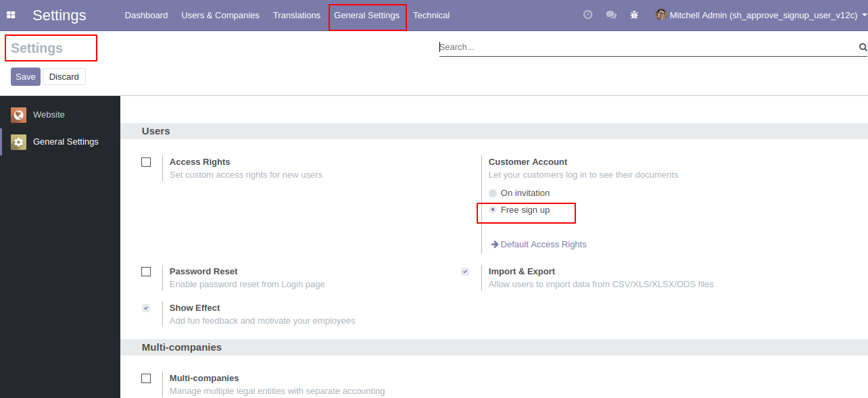
Task: Focus the Search input field
Action: (x=648, y=47)
